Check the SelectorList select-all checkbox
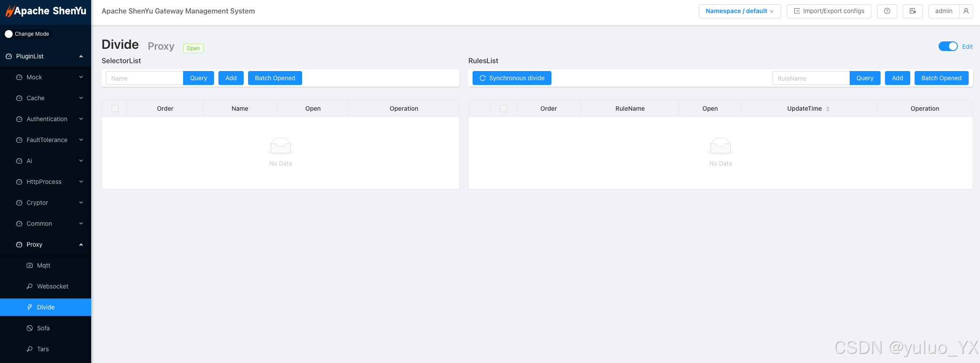 tap(115, 109)
